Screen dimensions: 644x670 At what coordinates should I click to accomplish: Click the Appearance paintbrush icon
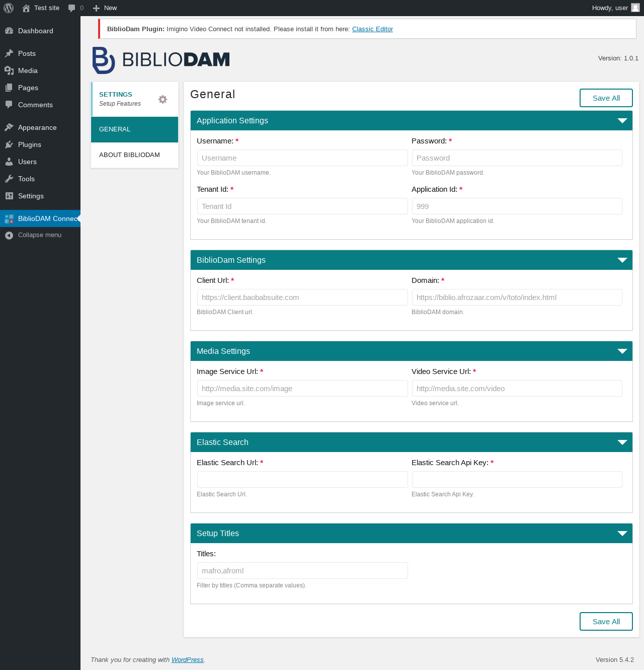[9, 127]
